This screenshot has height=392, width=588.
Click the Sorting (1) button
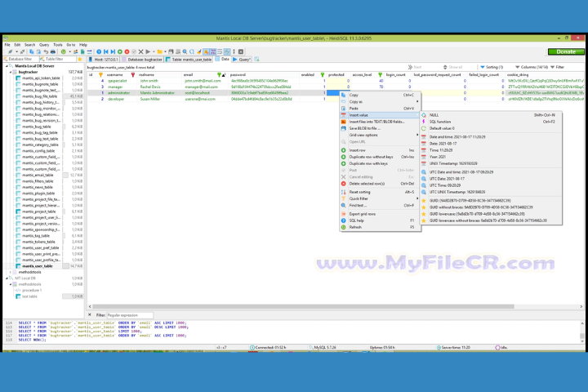point(492,67)
